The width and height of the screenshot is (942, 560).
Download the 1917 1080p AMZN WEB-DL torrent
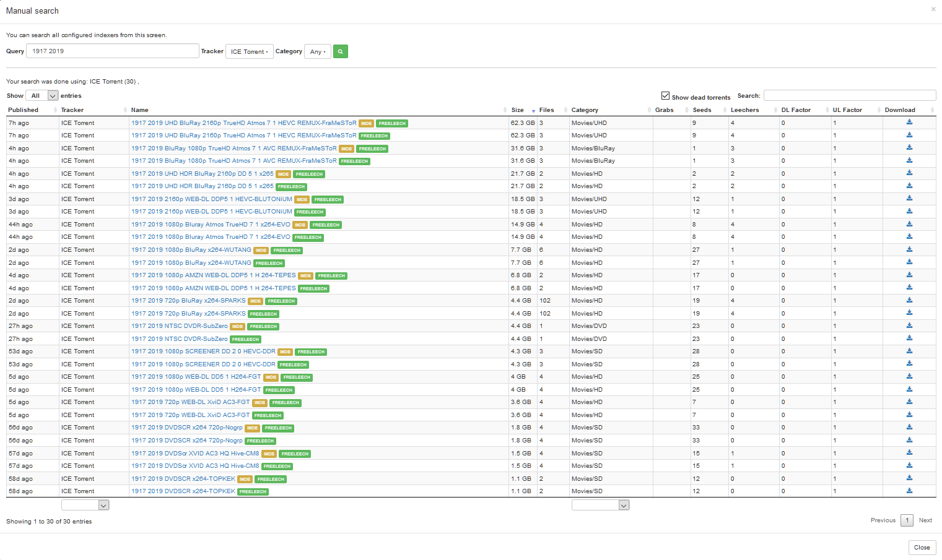909,275
